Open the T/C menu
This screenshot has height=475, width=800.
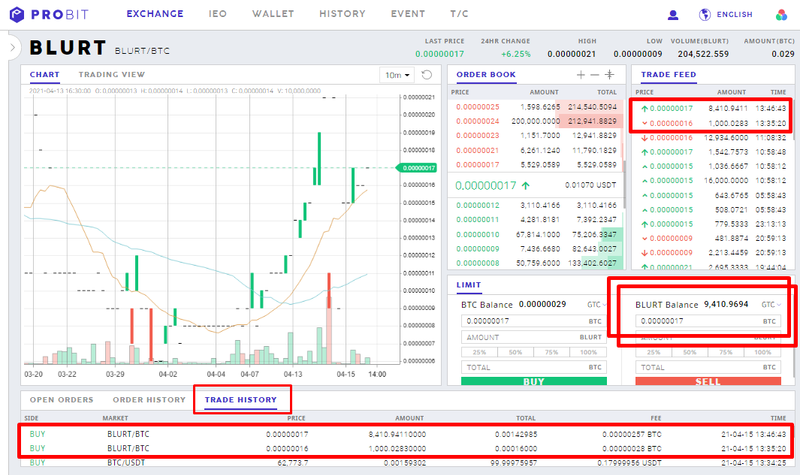coord(459,14)
